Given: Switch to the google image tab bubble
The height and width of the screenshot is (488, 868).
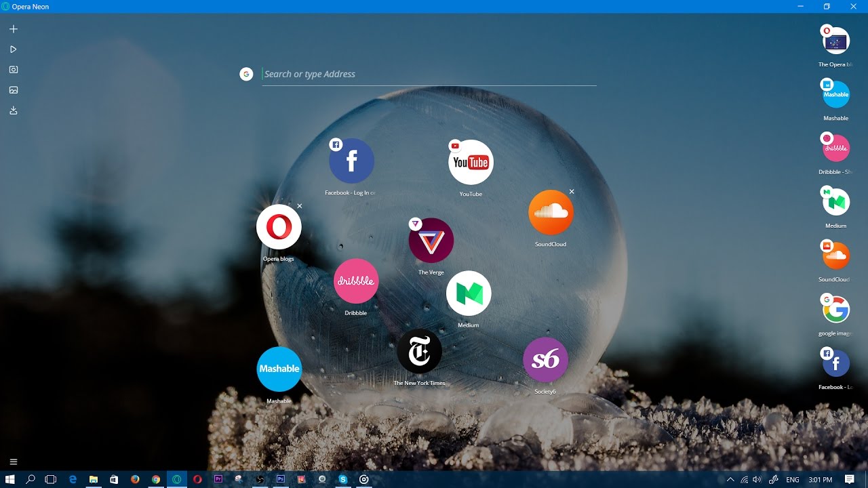Looking at the screenshot, I should pyautogui.click(x=835, y=310).
